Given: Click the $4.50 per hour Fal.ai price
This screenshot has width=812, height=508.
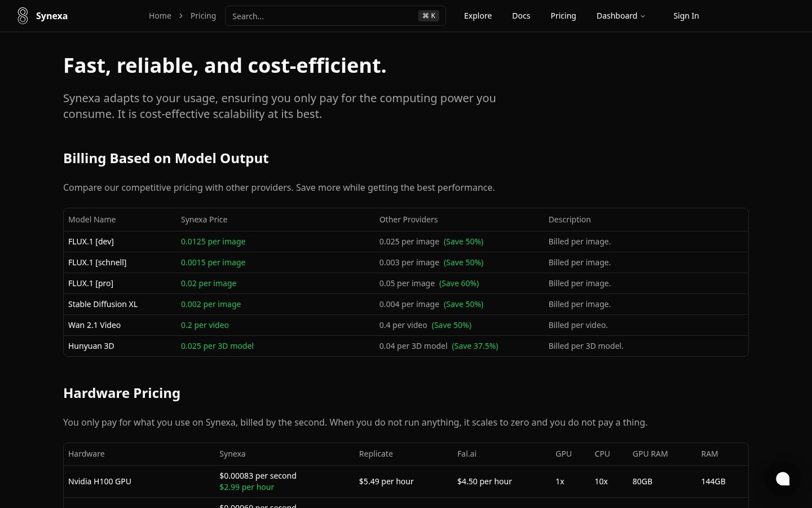Looking at the screenshot, I should (485, 481).
